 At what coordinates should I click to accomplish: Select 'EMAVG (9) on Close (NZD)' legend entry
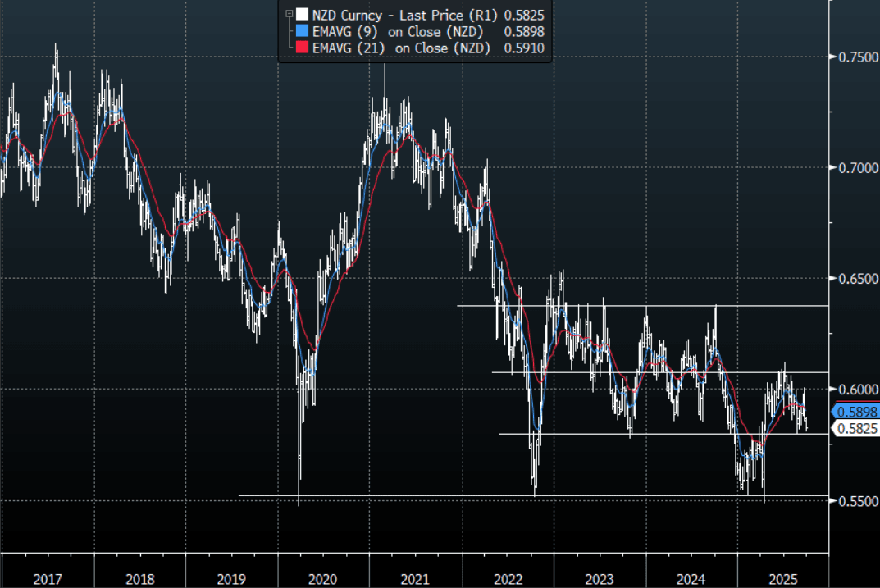(397, 31)
